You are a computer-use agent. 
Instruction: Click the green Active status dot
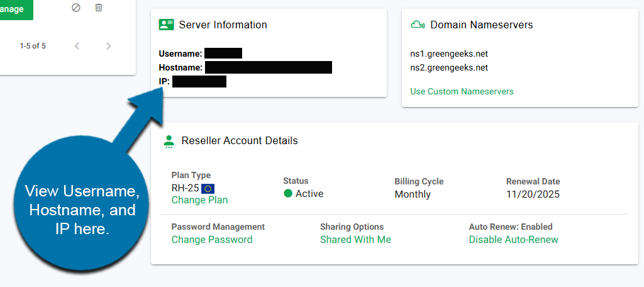tap(288, 194)
